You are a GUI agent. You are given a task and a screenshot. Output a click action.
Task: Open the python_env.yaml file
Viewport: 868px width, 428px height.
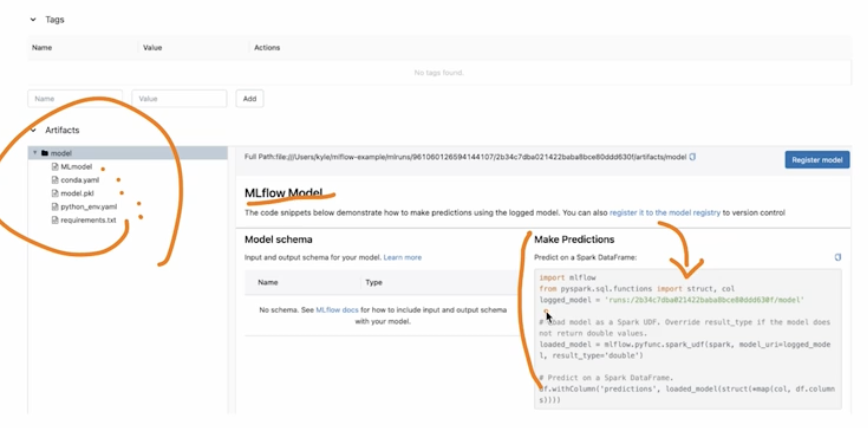89,207
